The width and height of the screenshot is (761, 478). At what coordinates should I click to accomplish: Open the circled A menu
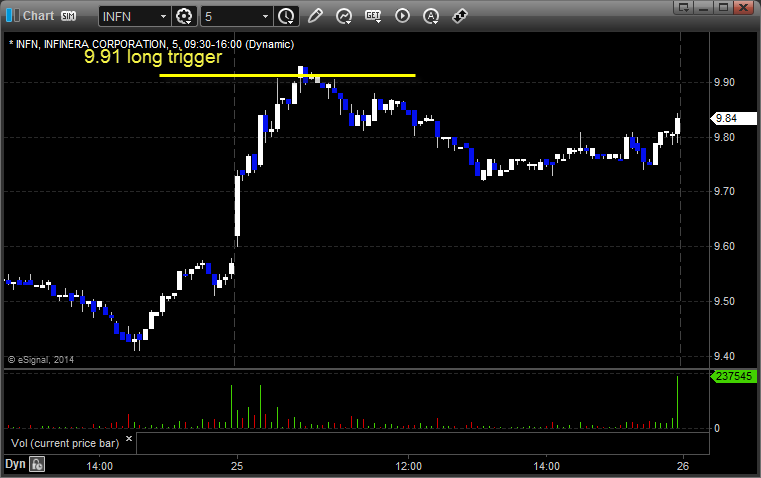pos(431,16)
